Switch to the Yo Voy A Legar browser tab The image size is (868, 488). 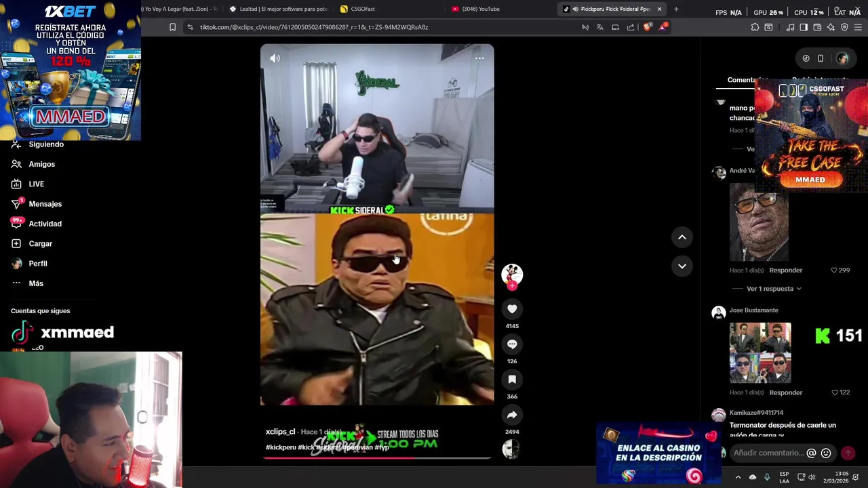180,9
